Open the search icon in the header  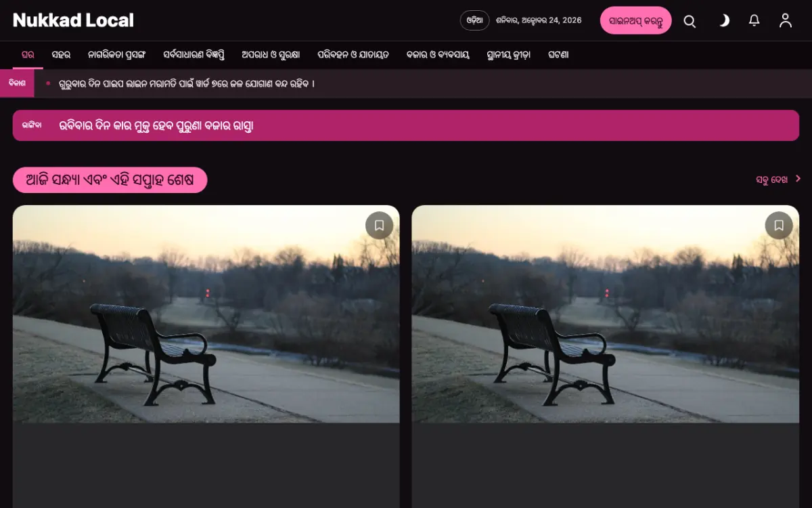(690, 21)
